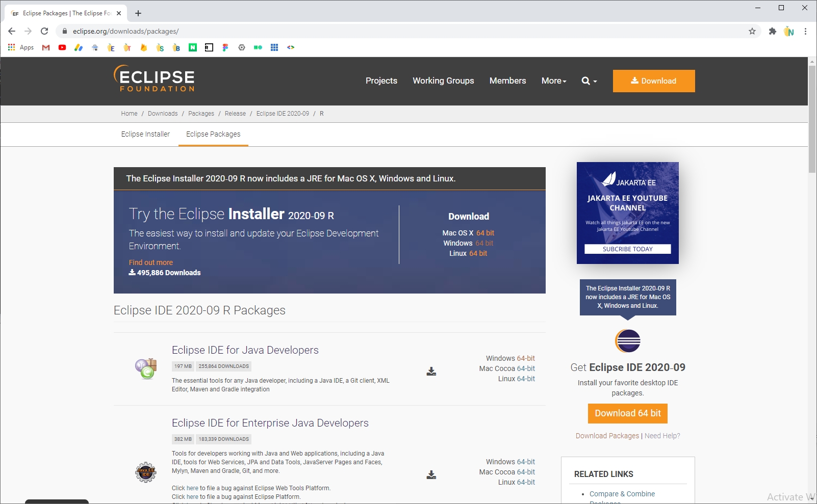Go back to the previous page
The height and width of the screenshot is (504, 817).
click(12, 31)
